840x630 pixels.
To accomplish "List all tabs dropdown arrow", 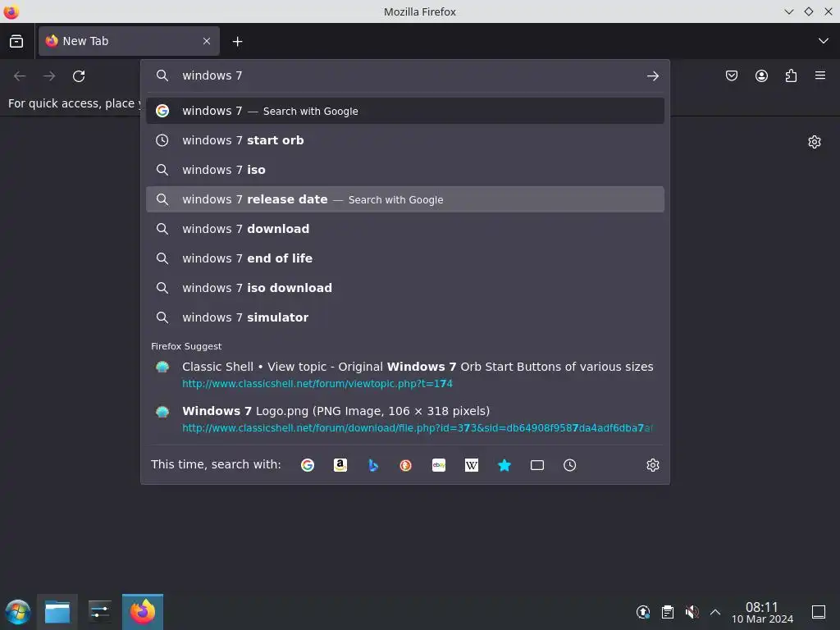I will tap(824, 41).
